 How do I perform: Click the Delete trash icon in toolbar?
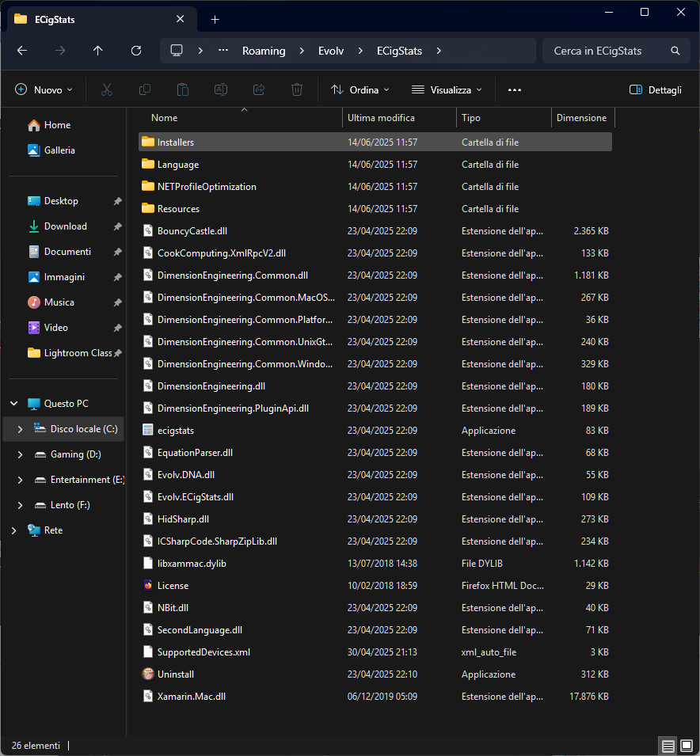(x=297, y=90)
